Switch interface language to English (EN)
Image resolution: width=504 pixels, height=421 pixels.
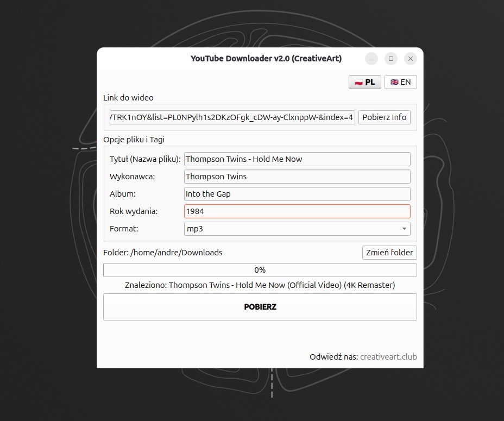401,82
